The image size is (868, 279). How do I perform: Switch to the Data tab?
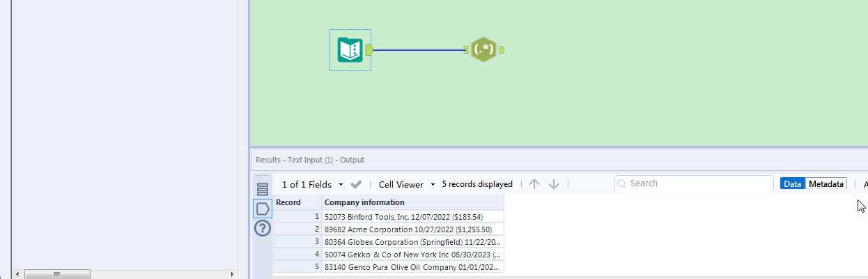(792, 184)
